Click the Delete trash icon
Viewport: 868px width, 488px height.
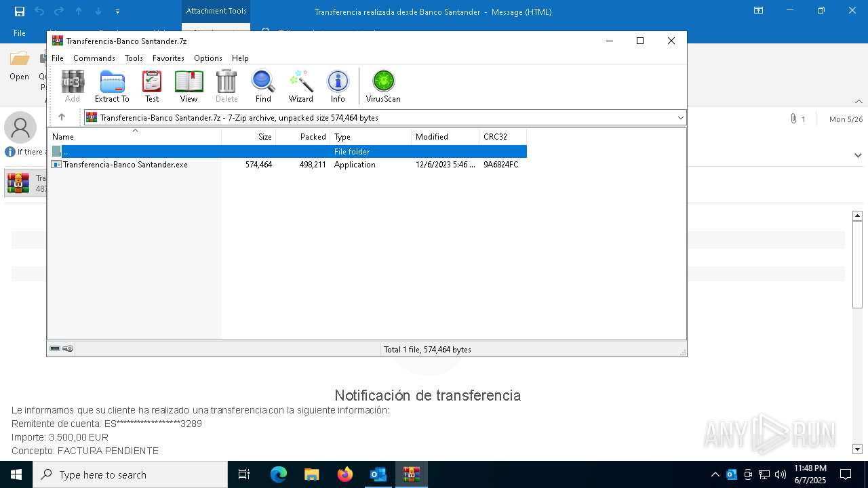(226, 86)
